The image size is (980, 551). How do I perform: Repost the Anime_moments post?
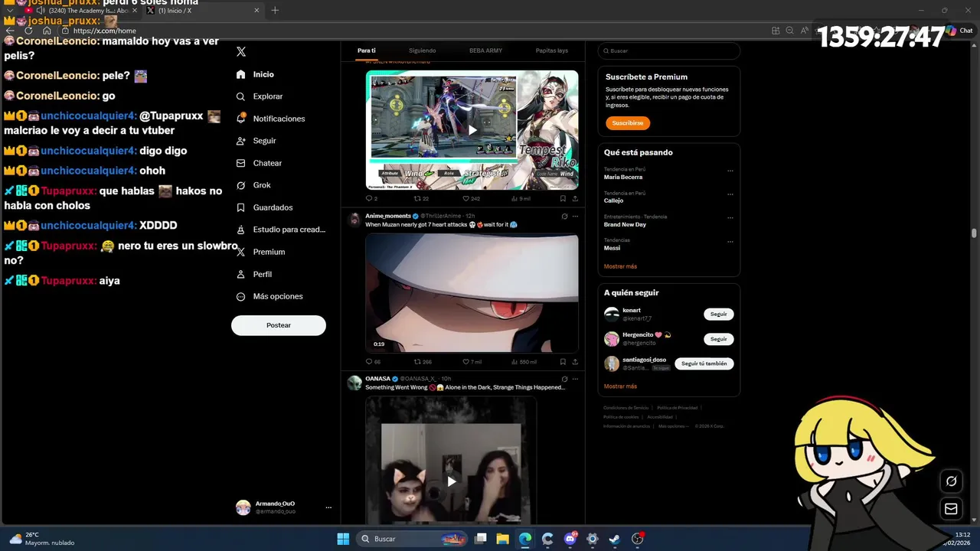pyautogui.click(x=423, y=361)
